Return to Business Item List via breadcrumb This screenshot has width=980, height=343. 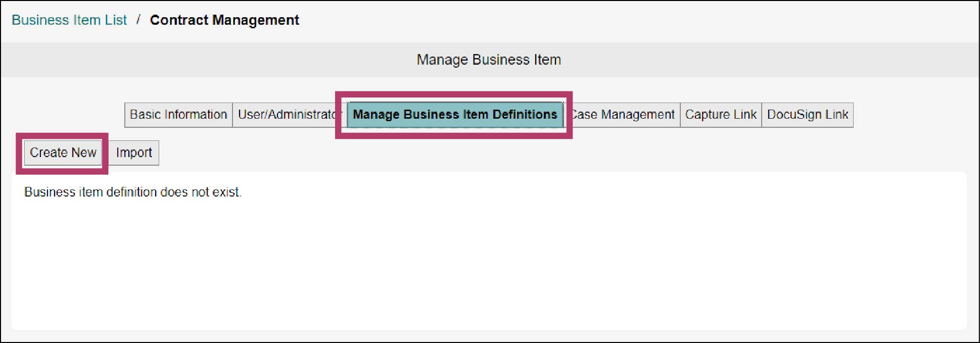[69, 20]
